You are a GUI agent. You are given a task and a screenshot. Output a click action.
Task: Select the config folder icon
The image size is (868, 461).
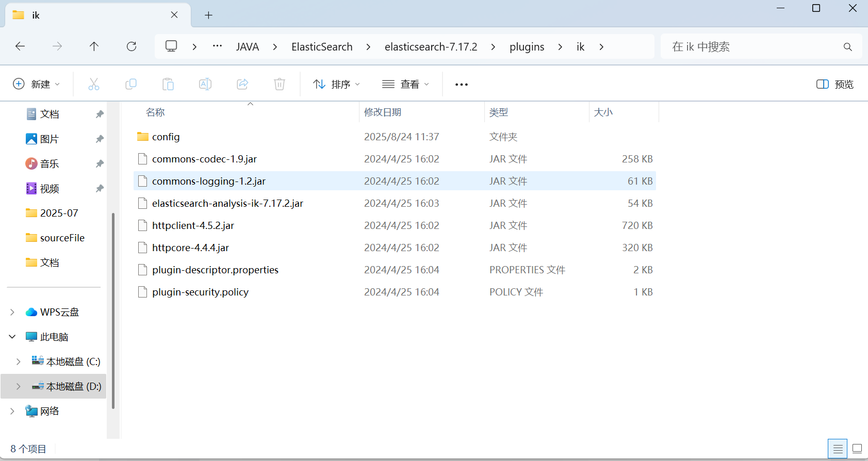(x=143, y=137)
